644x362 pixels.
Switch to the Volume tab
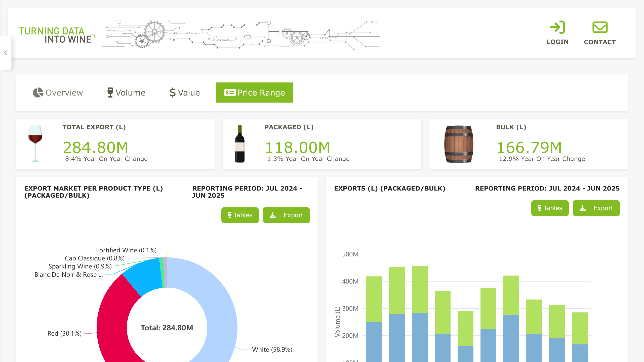[126, 93]
